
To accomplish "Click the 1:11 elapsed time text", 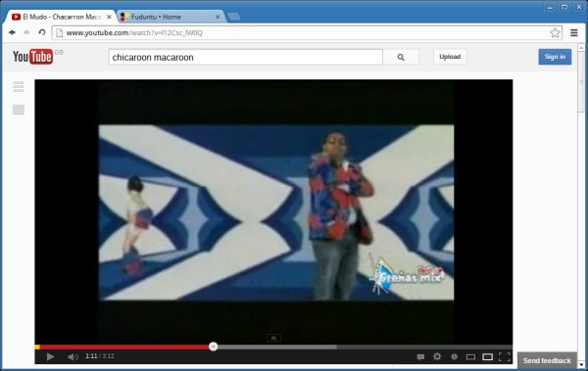I will point(91,356).
